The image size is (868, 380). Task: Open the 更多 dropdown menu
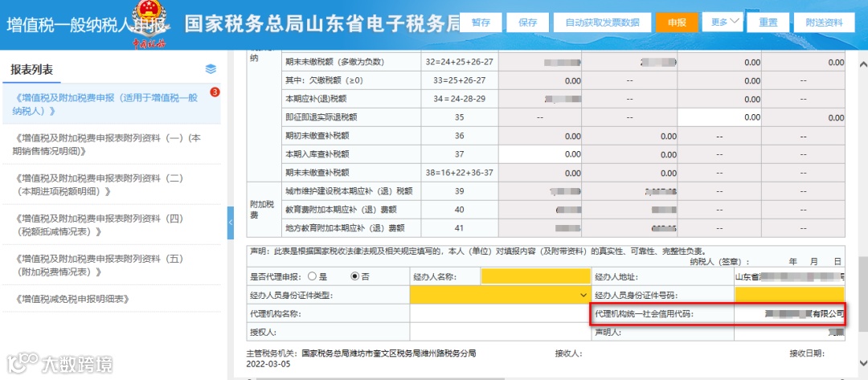(722, 22)
